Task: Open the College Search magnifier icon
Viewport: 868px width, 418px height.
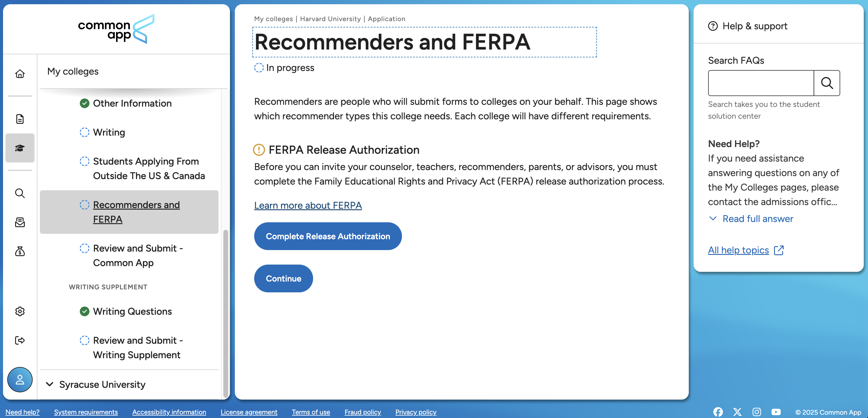Action: click(x=20, y=193)
